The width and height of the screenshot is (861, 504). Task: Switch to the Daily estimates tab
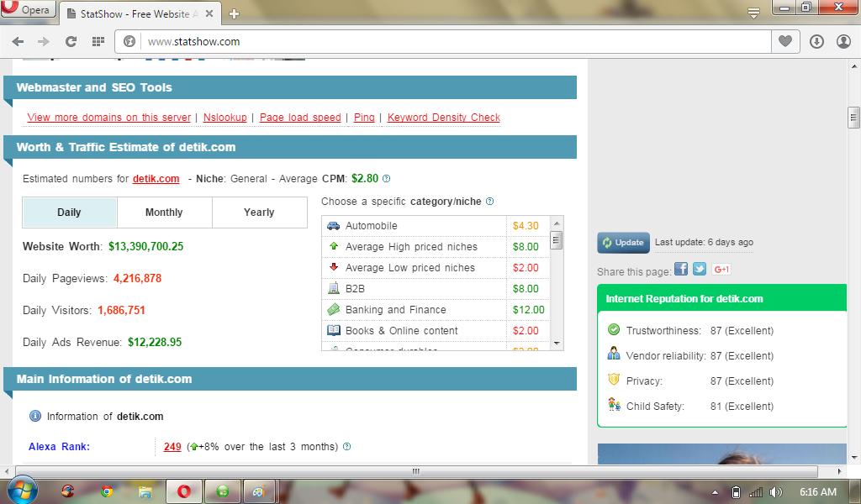[69, 213]
